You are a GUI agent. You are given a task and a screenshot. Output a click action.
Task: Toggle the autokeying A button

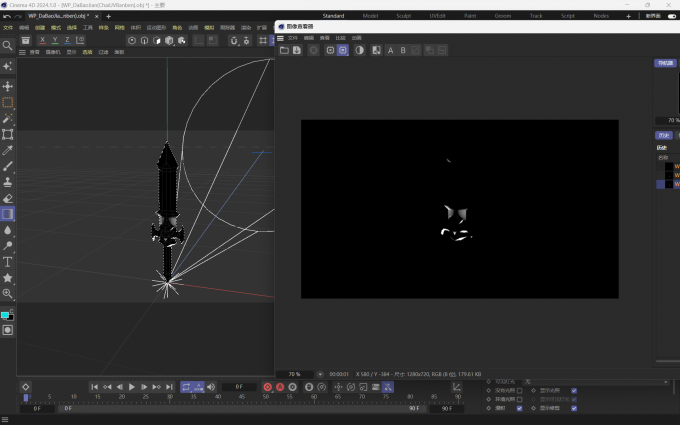click(280, 387)
